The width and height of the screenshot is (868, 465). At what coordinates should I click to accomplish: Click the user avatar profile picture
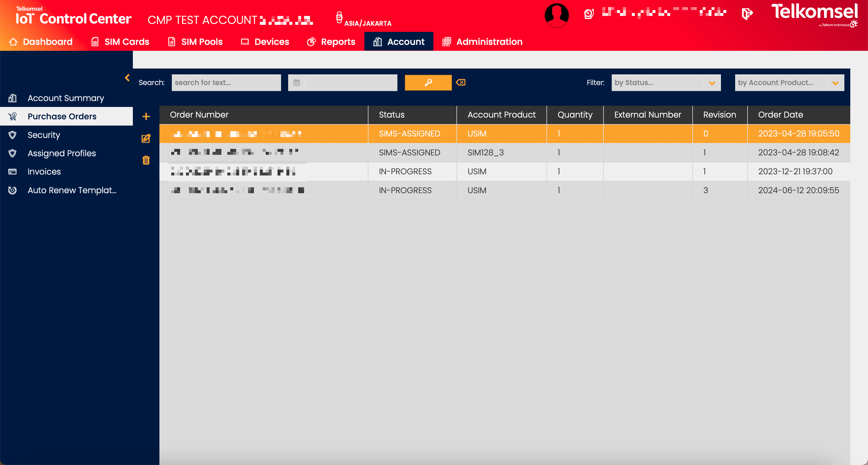[x=556, y=15]
